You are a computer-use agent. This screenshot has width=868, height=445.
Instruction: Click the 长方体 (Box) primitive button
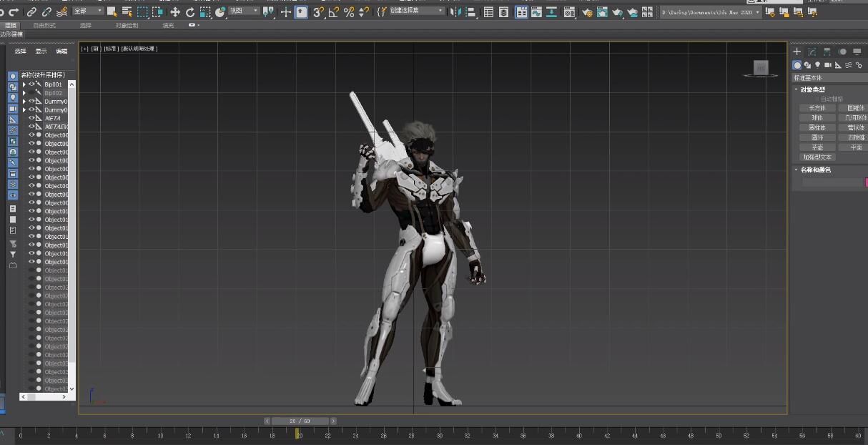pos(817,108)
